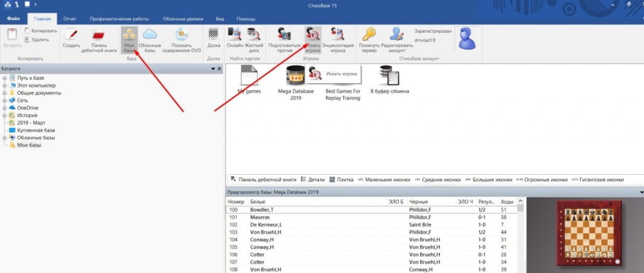Click the blue user avatar picture
This screenshot has height=273, width=644.
[x=467, y=39]
